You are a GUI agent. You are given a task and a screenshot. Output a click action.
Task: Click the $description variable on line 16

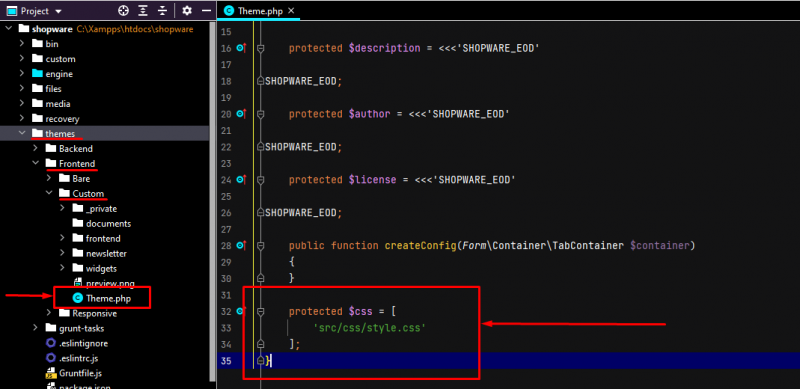click(x=384, y=48)
